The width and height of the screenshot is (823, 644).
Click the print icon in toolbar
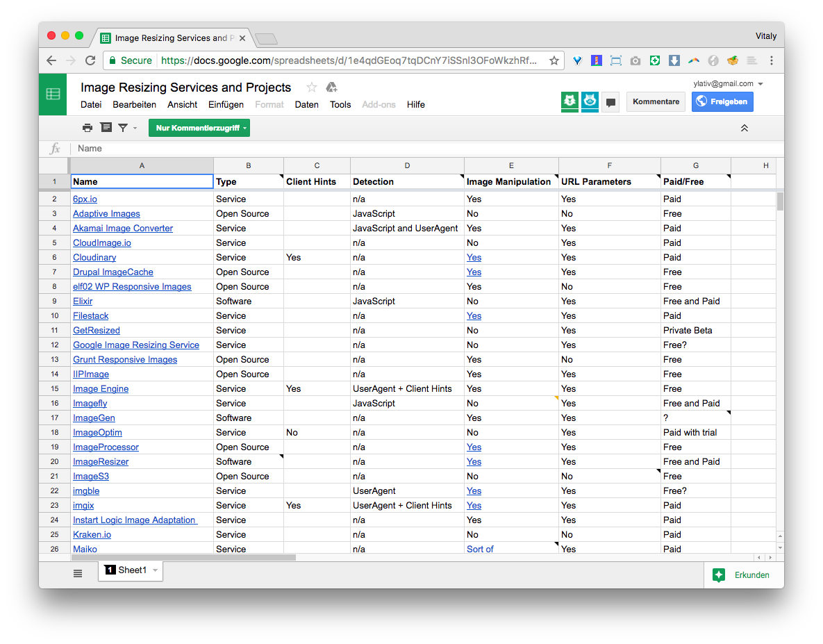tap(88, 128)
